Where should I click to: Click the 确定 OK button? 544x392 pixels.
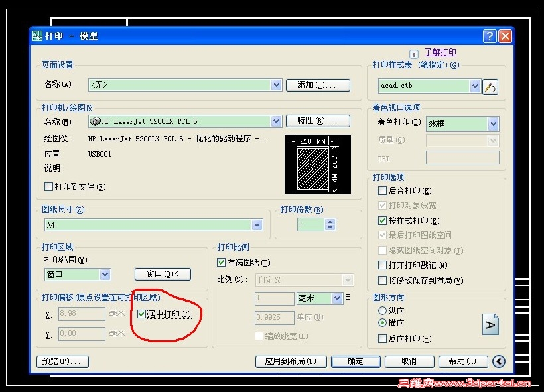pyautogui.click(x=356, y=361)
